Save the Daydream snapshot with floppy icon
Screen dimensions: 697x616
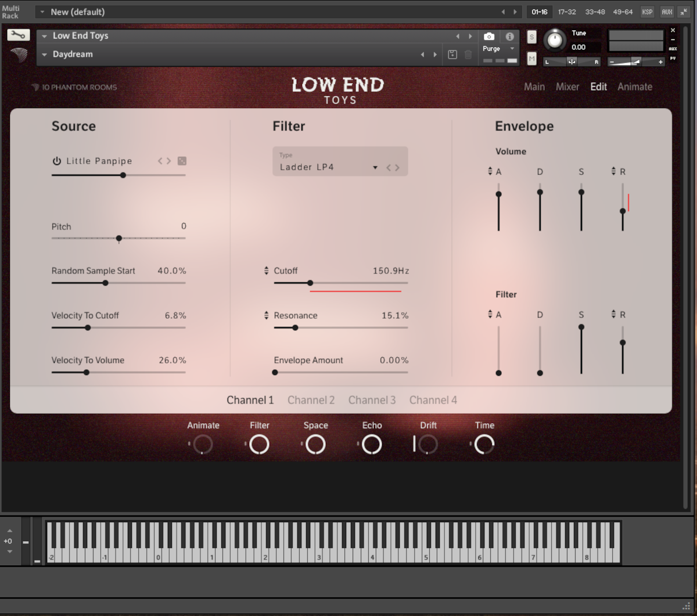(x=452, y=55)
